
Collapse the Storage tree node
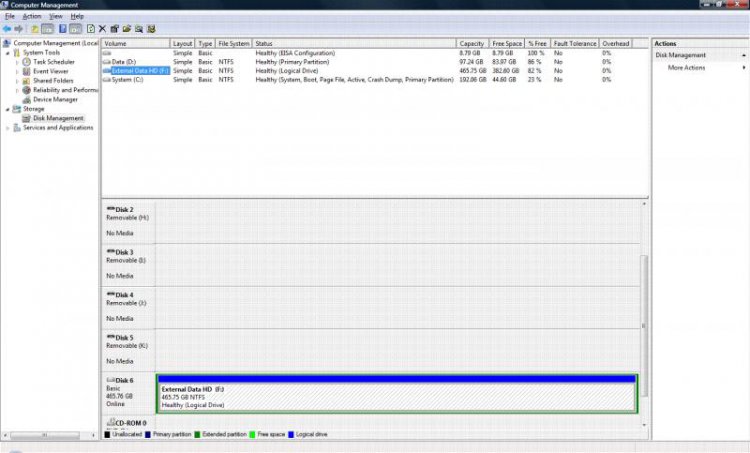click(8, 109)
